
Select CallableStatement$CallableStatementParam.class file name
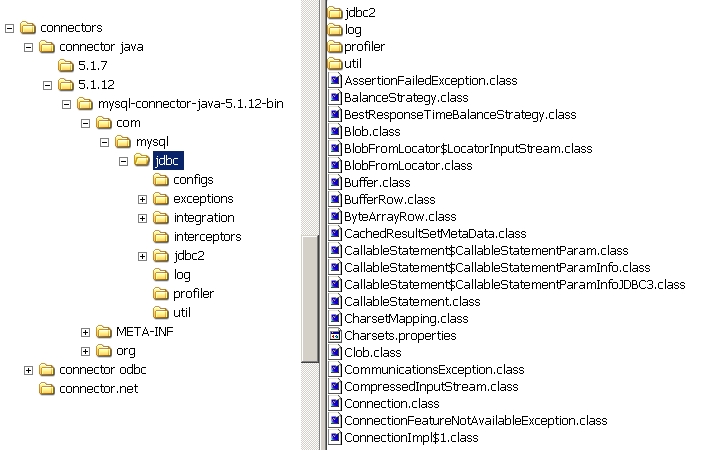(x=486, y=251)
